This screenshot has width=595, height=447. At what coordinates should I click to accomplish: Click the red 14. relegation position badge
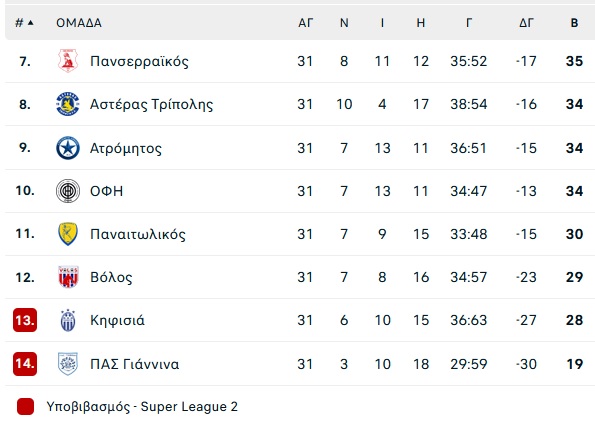25,364
